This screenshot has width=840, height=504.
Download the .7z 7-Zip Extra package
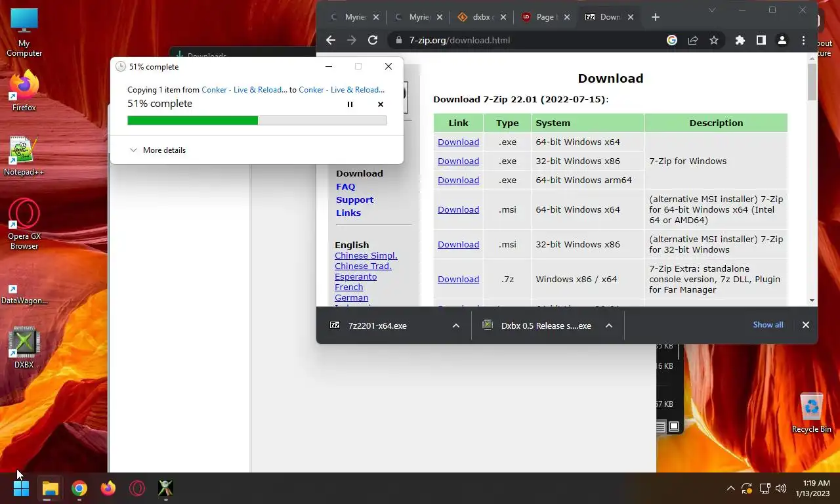coord(458,279)
